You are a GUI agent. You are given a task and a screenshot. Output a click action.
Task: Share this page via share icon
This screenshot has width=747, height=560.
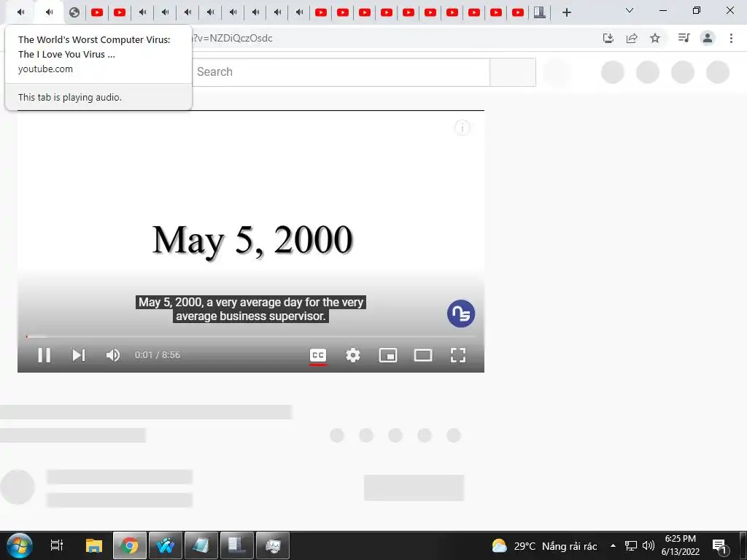pos(632,38)
